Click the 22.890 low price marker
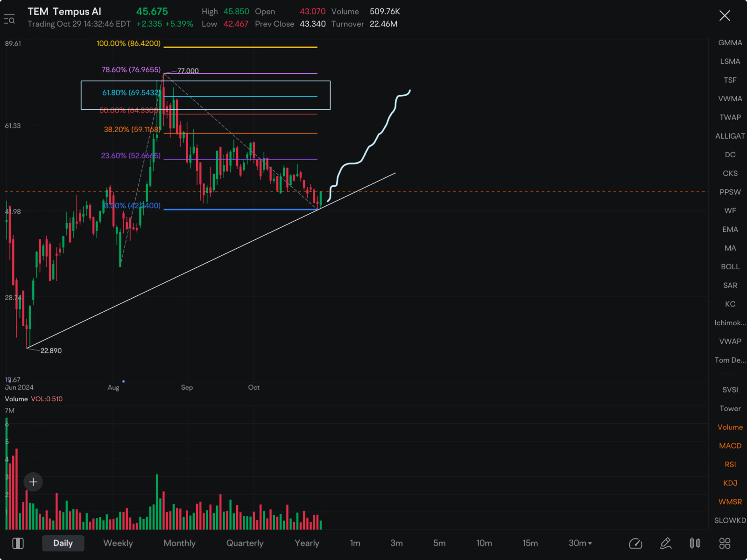 click(x=51, y=350)
